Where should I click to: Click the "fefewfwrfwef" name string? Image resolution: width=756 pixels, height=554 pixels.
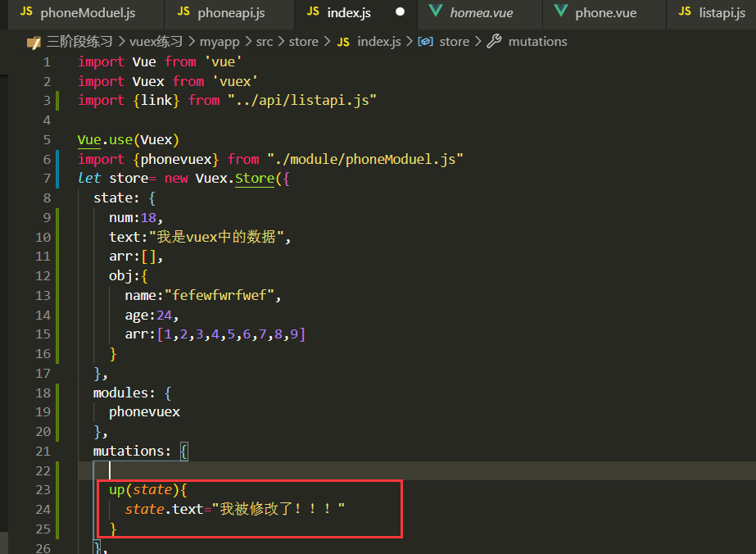point(220,295)
